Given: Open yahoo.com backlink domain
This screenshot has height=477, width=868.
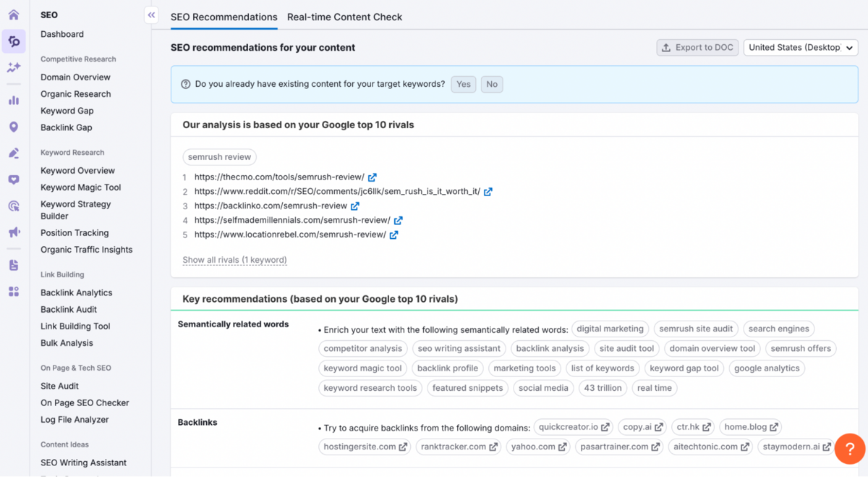Looking at the screenshot, I should pos(539,447).
